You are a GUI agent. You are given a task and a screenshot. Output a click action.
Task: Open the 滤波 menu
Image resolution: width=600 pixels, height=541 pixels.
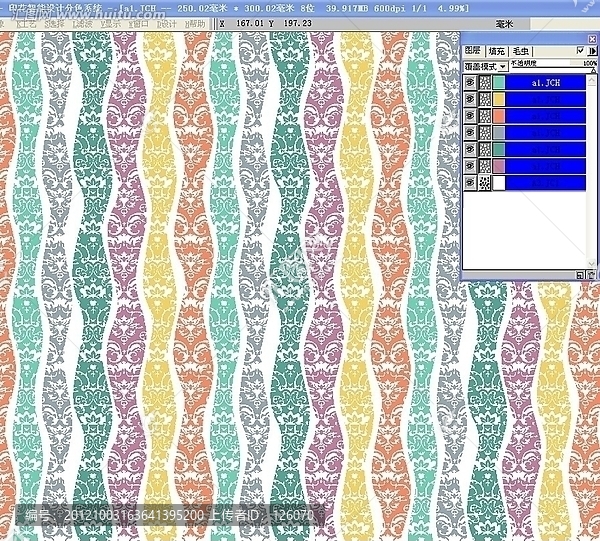pos(83,24)
